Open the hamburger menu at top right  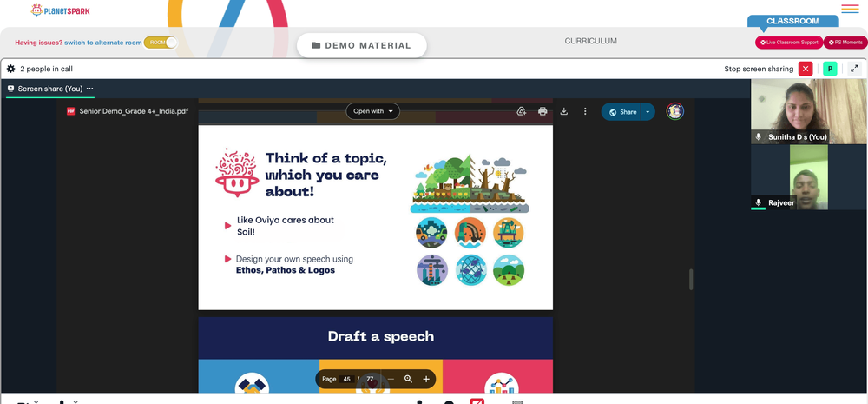click(x=850, y=9)
